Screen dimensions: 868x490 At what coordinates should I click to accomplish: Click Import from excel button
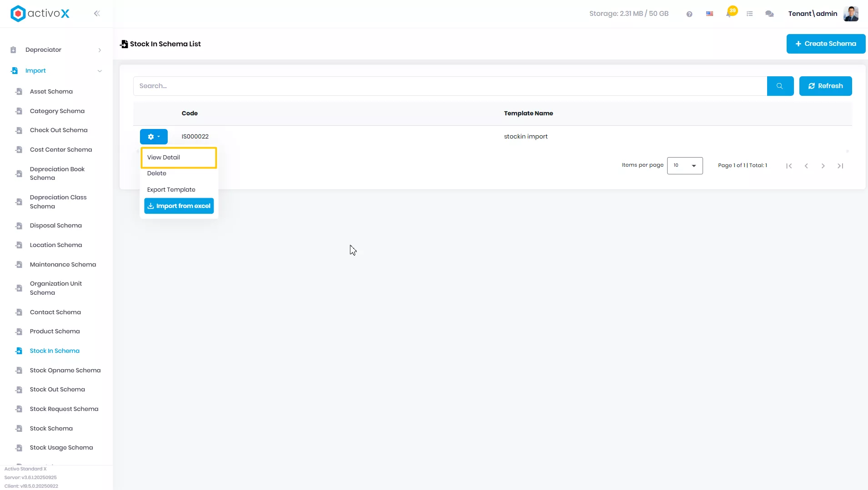tap(179, 206)
